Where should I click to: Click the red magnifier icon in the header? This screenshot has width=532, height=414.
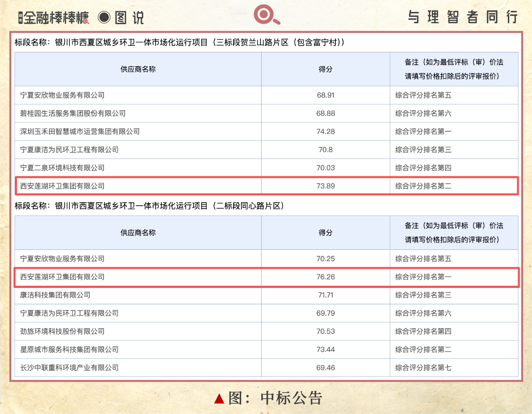click(x=267, y=15)
